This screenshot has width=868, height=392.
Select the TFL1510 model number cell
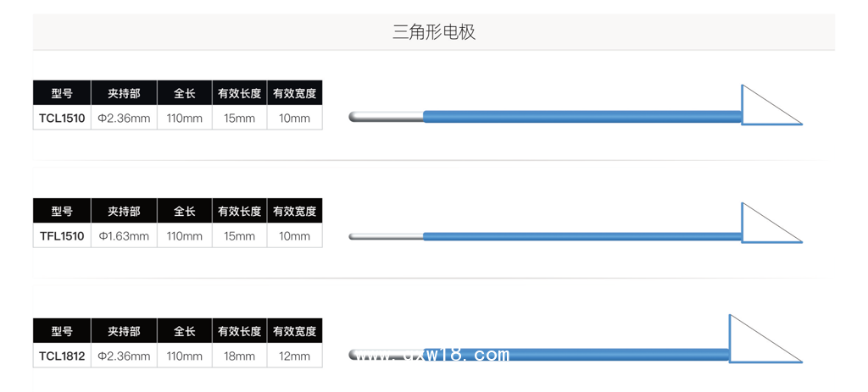[62, 236]
